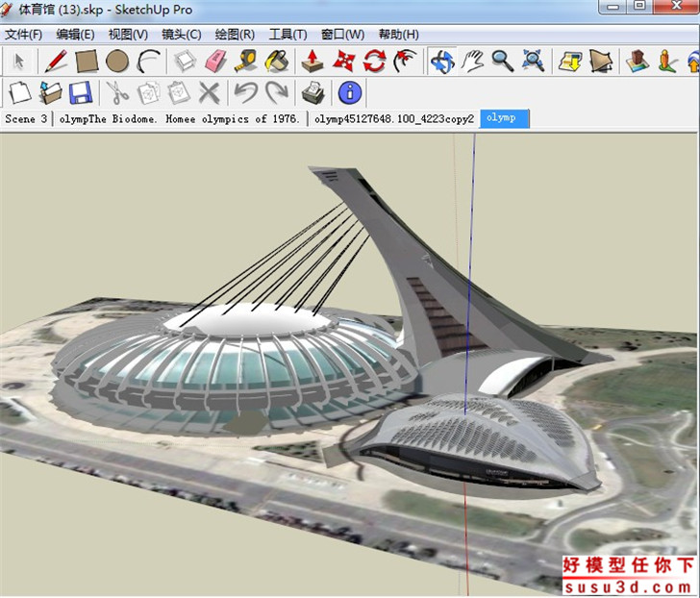Click the Add New Building icon

pyautogui.click(x=637, y=62)
